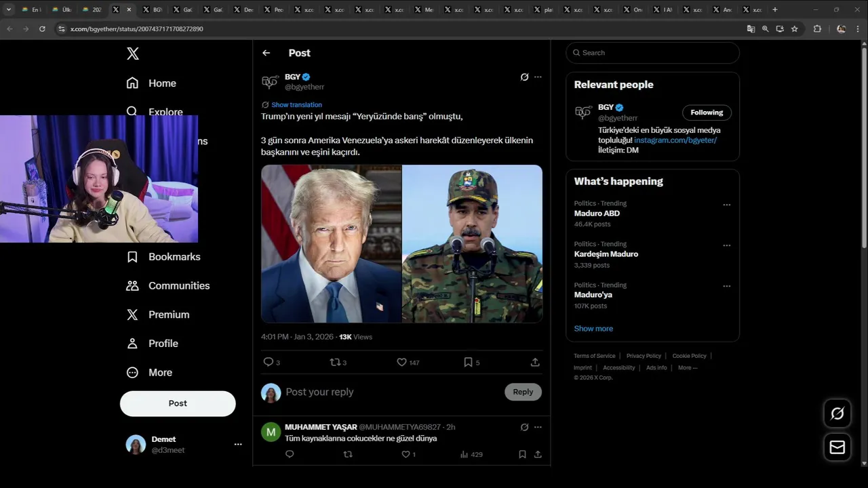Click the site info icon in address bar
868x488 pixels.
[x=62, y=29]
